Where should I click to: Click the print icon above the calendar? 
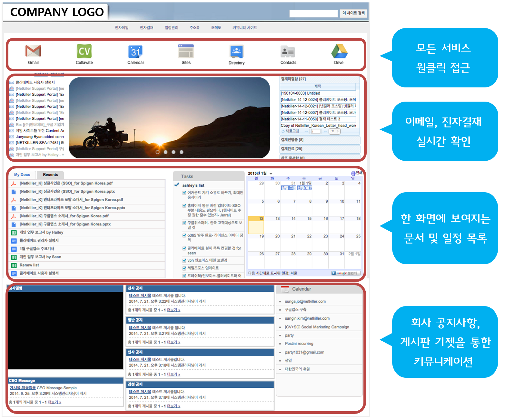[x=353, y=173]
